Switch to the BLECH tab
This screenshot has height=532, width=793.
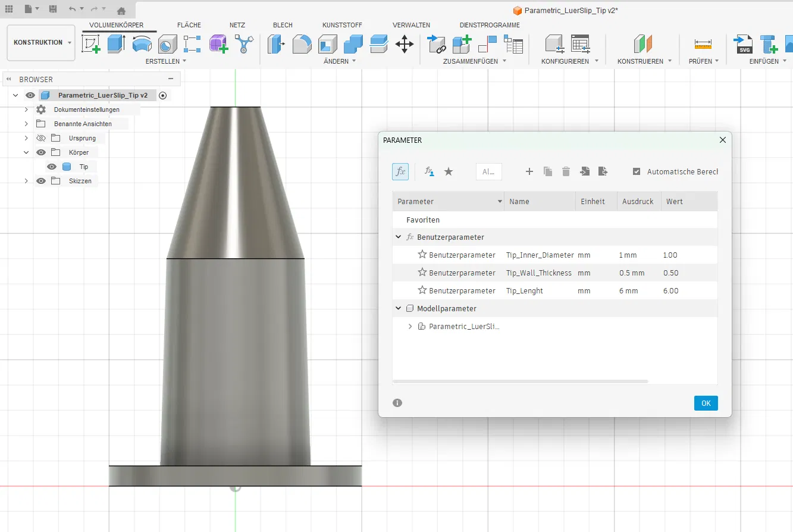point(283,25)
